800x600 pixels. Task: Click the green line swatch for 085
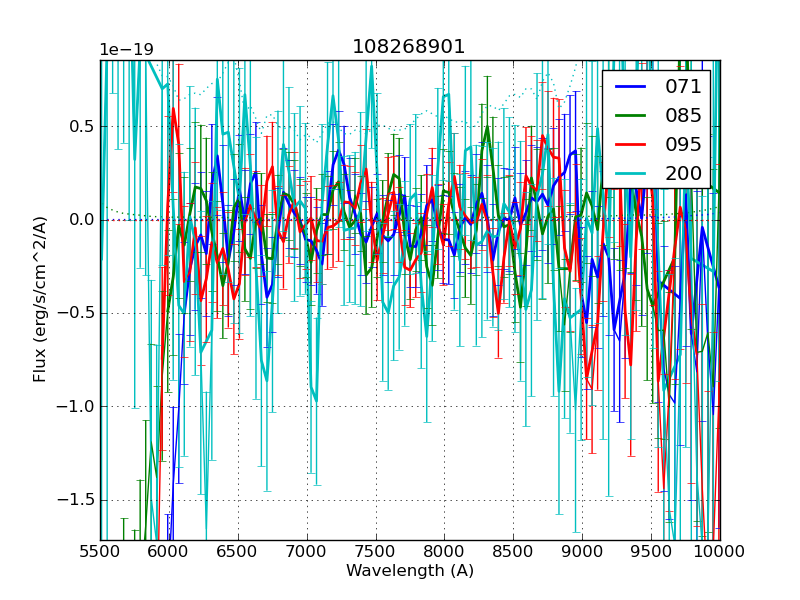[x=632, y=115]
